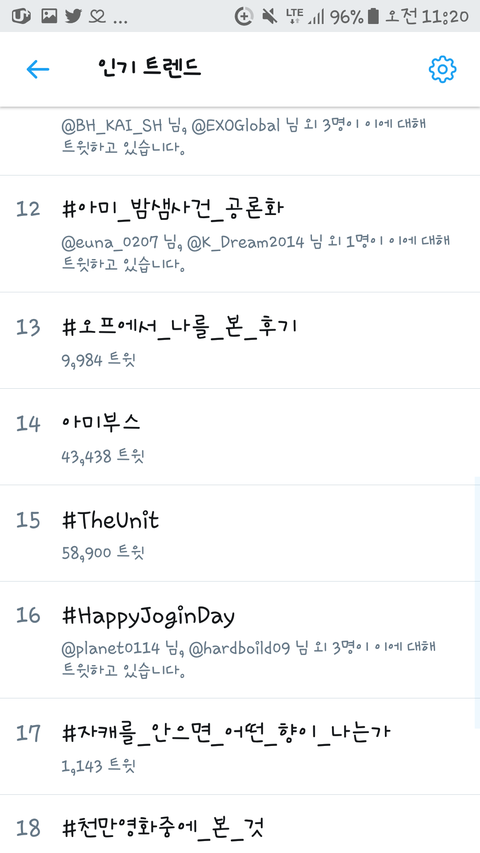Screen dimensions: 480x853
Task: Tap the muted sound status icon
Action: [269, 16]
